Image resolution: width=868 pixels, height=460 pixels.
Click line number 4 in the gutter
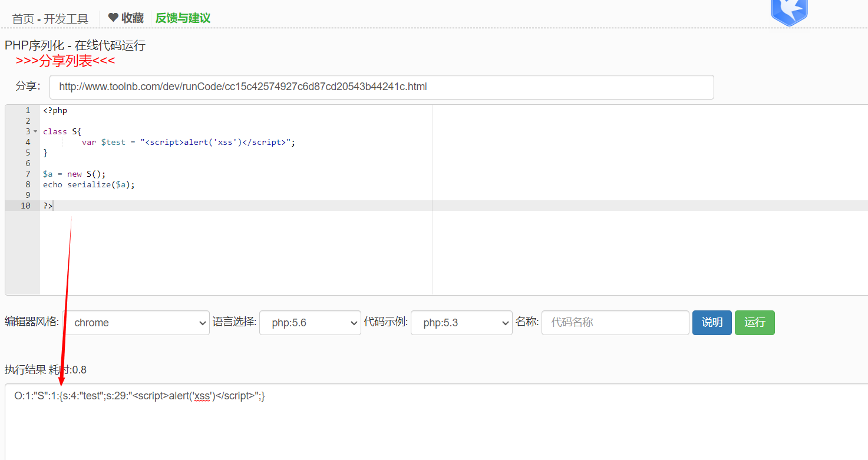click(x=28, y=142)
